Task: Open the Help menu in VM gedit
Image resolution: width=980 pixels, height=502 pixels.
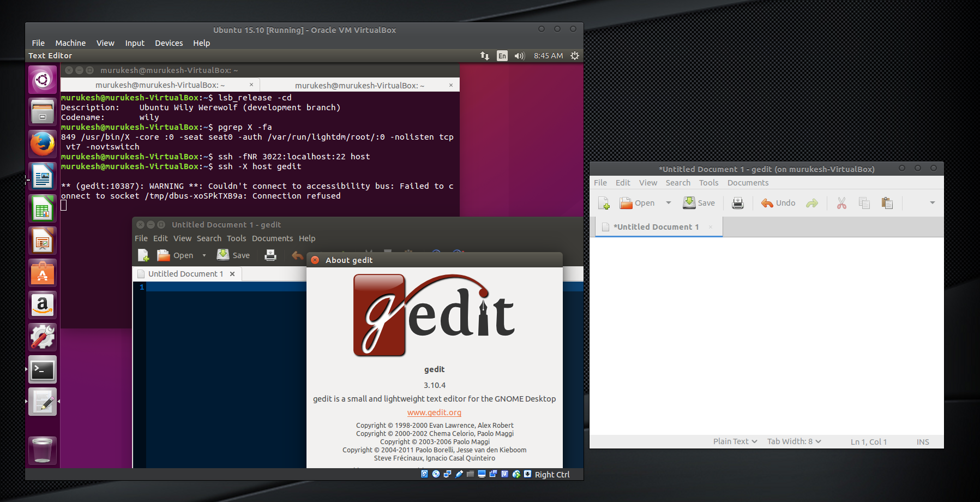Action: [x=307, y=238]
